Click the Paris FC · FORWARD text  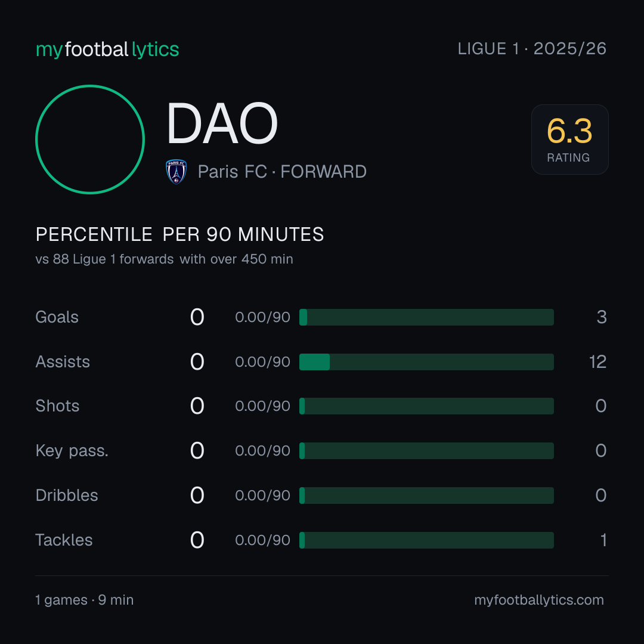point(282,172)
